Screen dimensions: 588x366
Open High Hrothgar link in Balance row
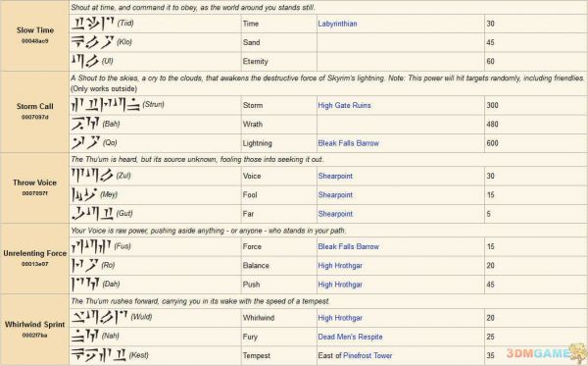point(340,265)
